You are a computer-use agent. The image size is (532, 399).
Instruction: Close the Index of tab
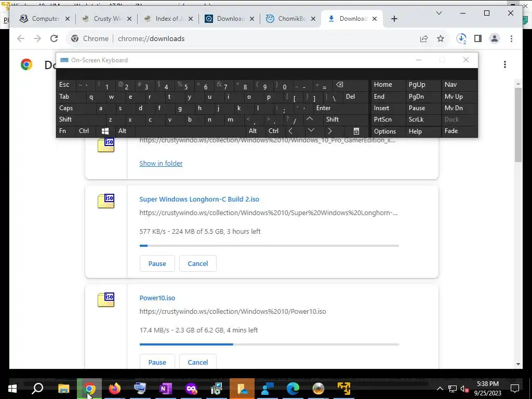pos(191,19)
